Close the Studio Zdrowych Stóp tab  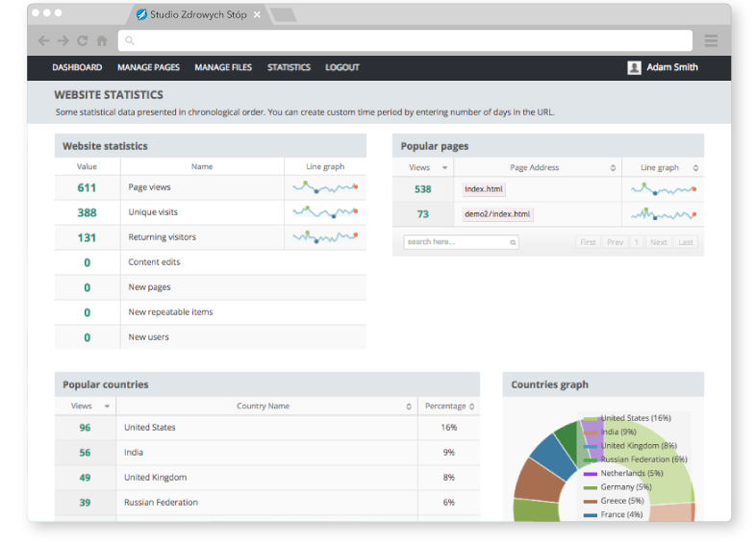tap(258, 14)
